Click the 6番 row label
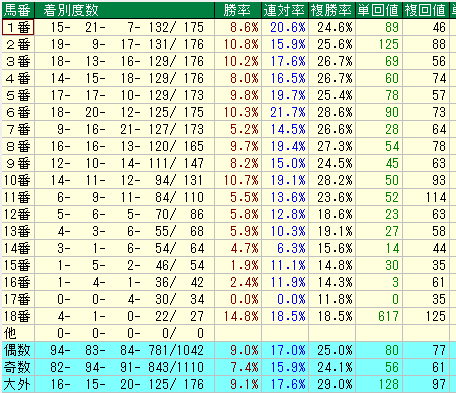 pyautogui.click(x=18, y=112)
